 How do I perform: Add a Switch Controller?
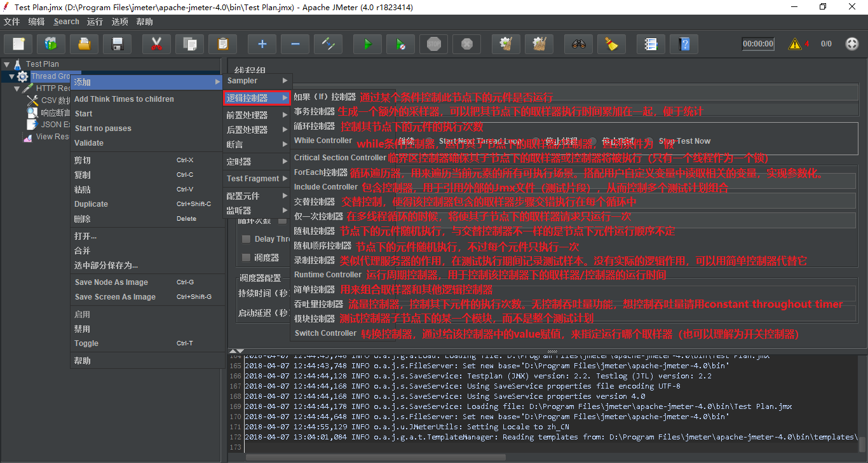click(325, 333)
